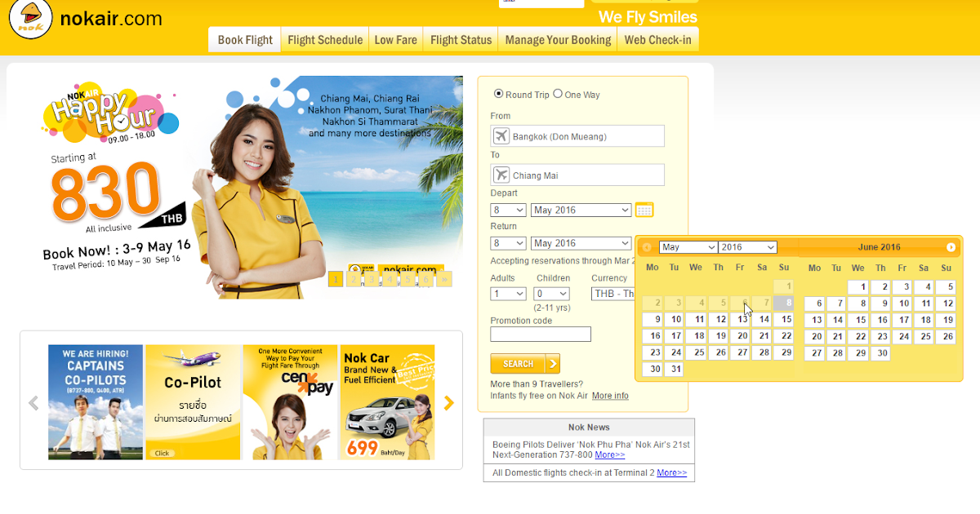Click the airplane icon in the To field
This screenshot has width=980, height=514.
[x=501, y=175]
